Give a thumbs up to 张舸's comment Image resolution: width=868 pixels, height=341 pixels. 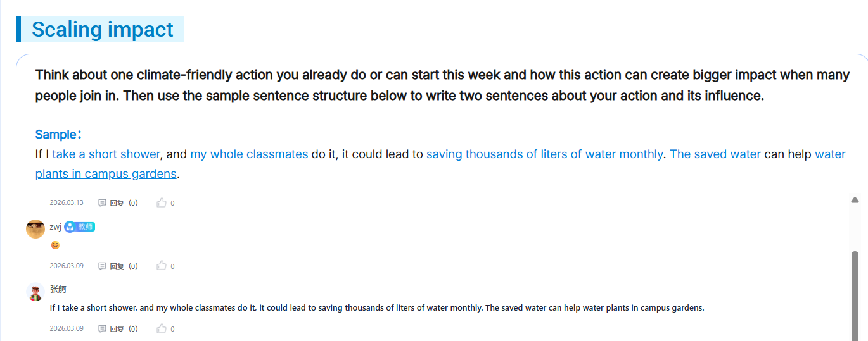point(162,328)
